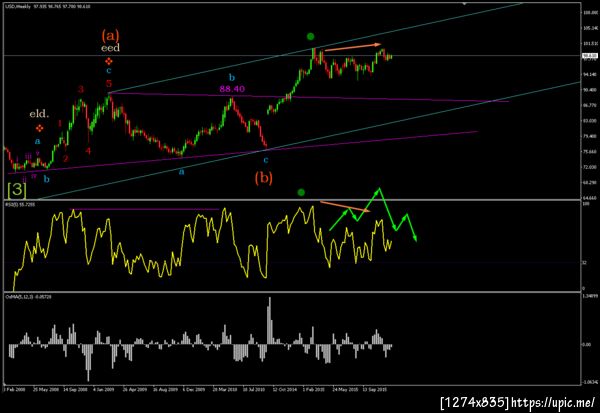The width and height of the screenshot is (600, 413).
Task: Click the 83.000 price axis label
Action: coord(590,121)
